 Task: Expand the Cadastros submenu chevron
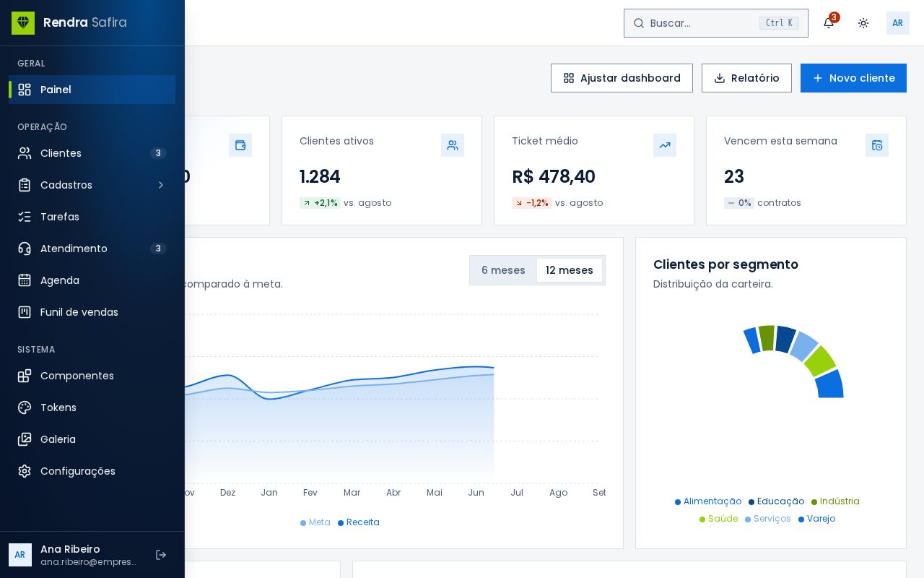(161, 185)
